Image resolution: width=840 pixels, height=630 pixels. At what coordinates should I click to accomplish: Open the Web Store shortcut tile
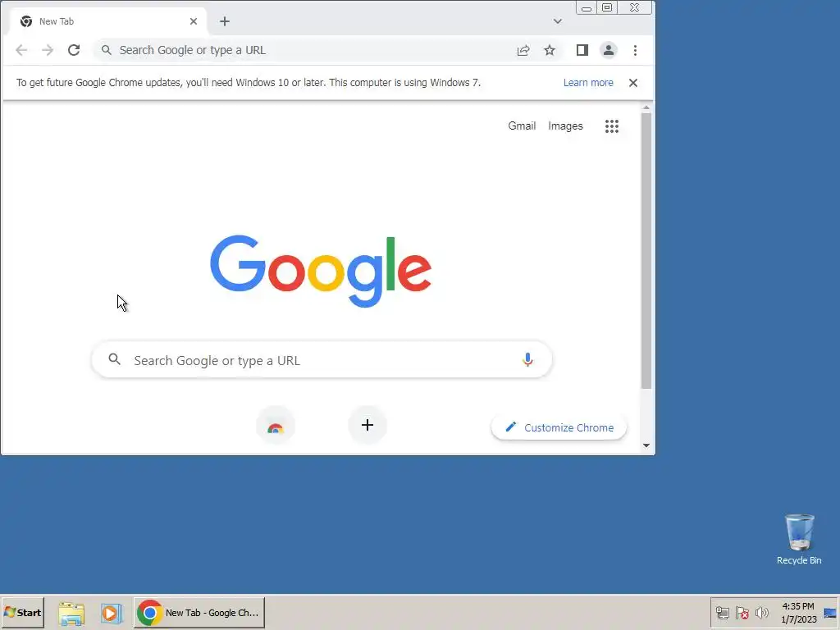276,426
